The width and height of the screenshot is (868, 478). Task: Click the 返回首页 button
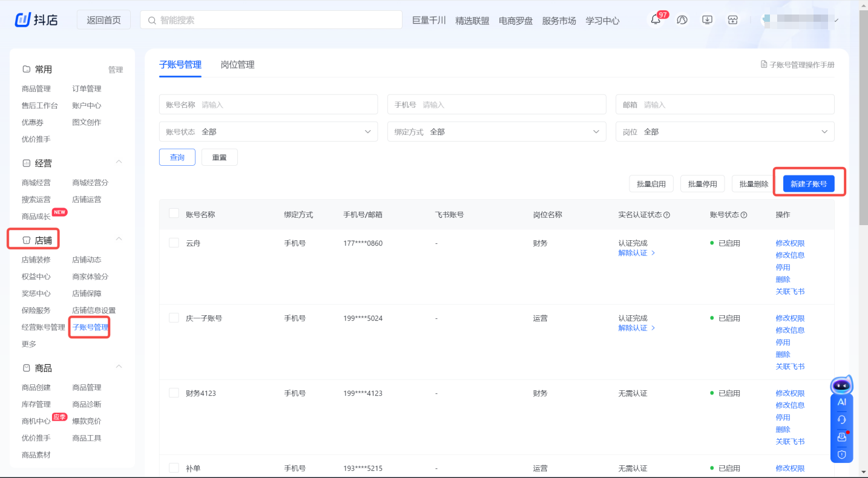(104, 20)
